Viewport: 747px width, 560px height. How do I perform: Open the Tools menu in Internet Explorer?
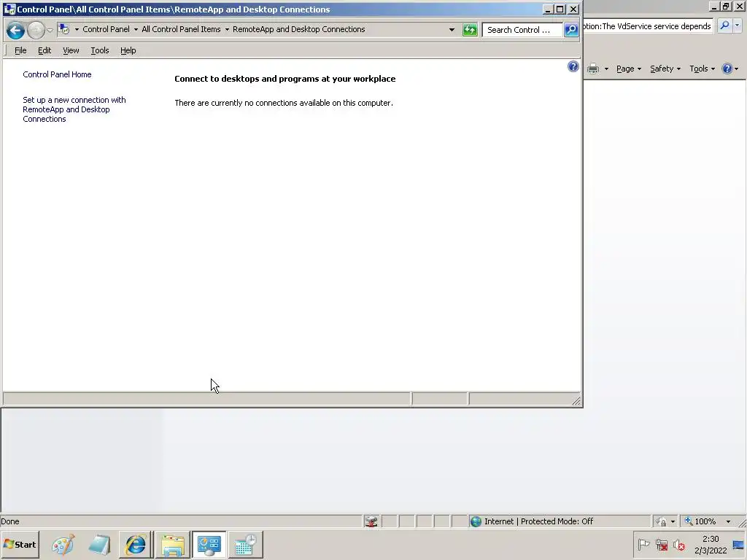coord(703,69)
